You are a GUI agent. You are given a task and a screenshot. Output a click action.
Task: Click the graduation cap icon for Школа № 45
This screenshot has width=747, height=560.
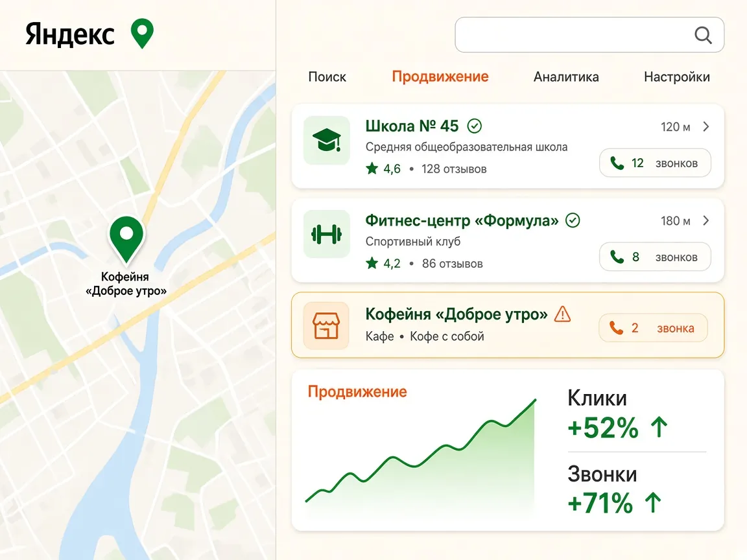coord(327,141)
